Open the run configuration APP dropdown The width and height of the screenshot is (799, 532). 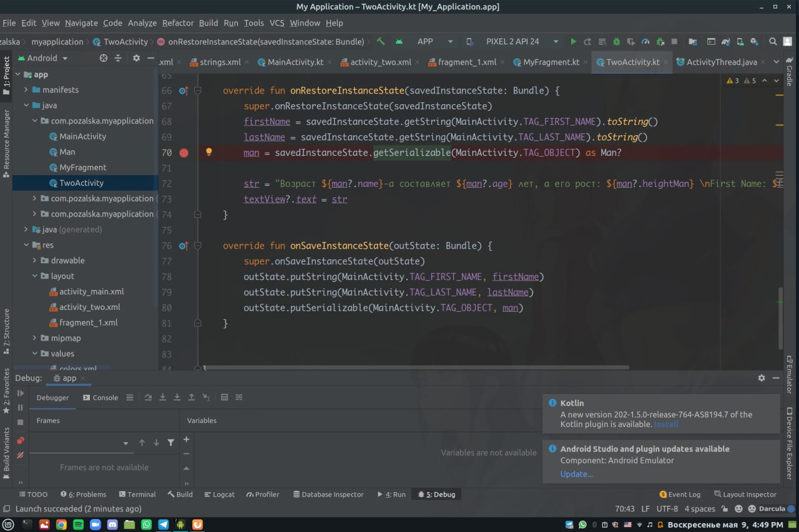tap(435, 42)
